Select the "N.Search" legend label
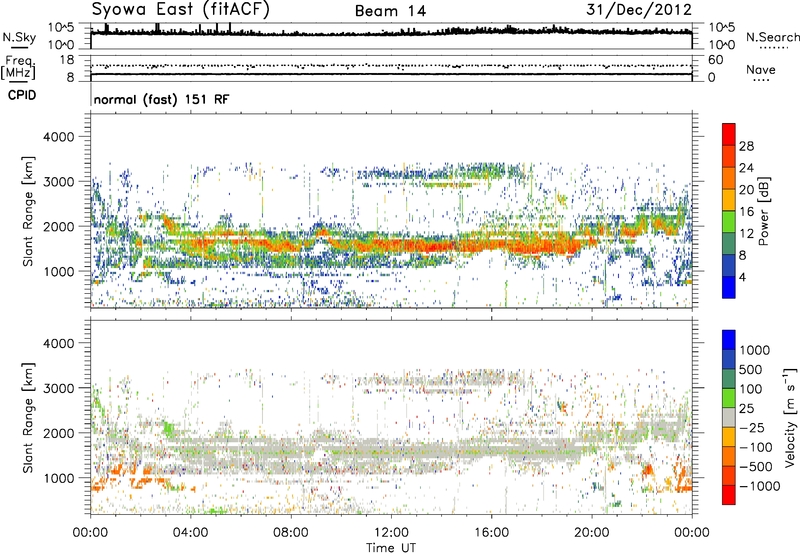The width and height of the screenshot is (800, 554). pos(772,37)
